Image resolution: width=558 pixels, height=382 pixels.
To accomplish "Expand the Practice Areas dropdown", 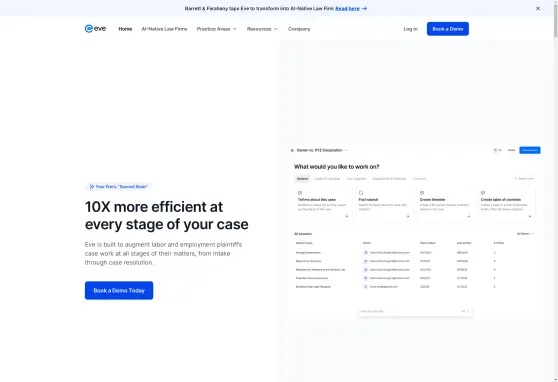I will pyautogui.click(x=216, y=29).
